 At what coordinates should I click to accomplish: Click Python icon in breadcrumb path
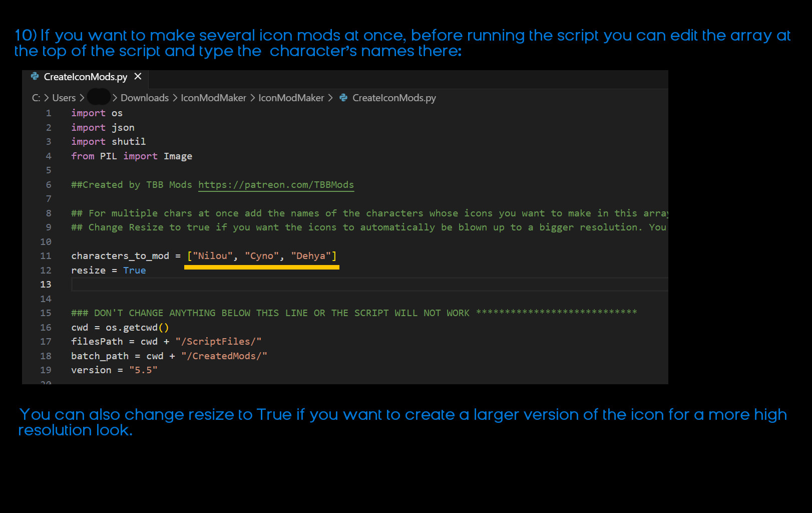point(343,98)
